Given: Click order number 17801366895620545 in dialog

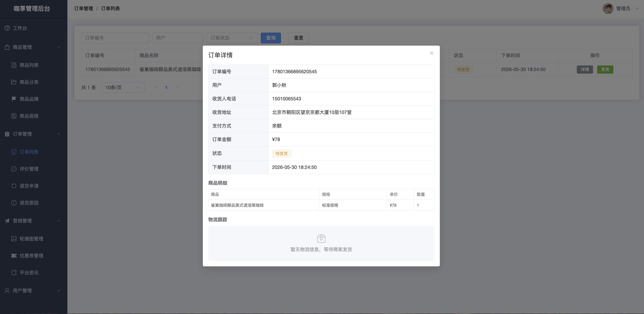Looking at the screenshot, I should point(294,72).
